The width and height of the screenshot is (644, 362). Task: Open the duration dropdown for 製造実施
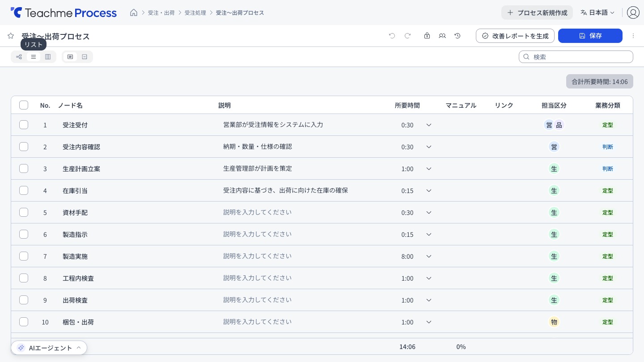pos(429,256)
